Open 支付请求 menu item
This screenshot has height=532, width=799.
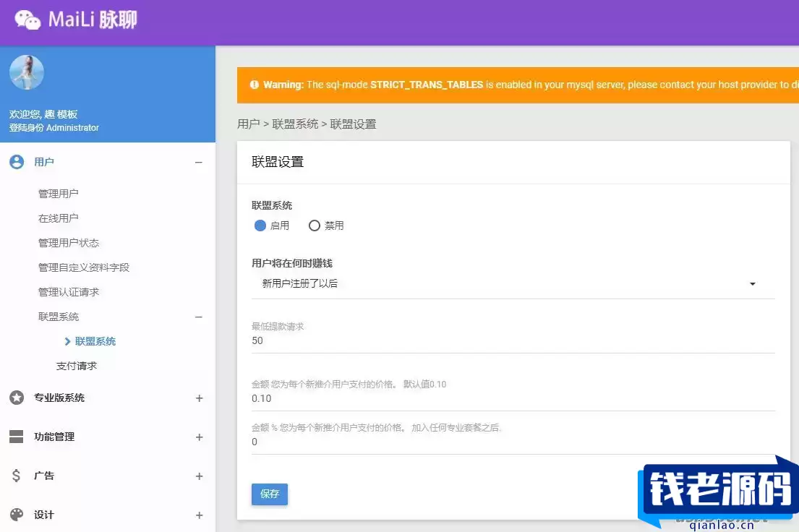77,366
